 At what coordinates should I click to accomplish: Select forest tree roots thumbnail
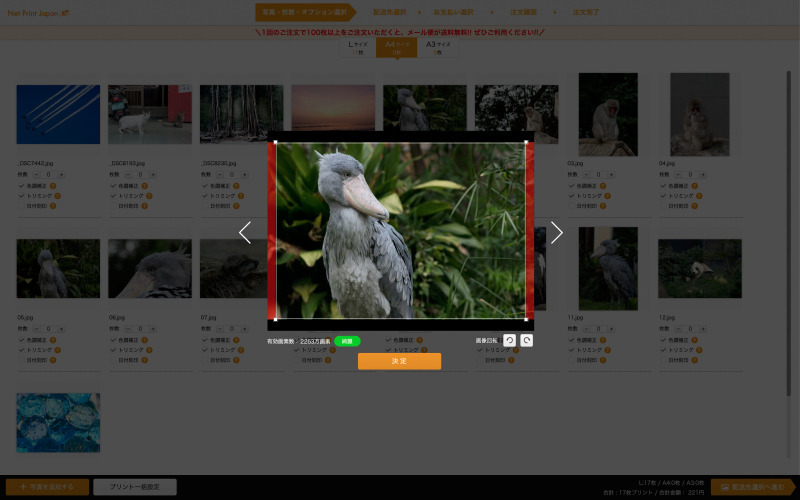click(241, 114)
